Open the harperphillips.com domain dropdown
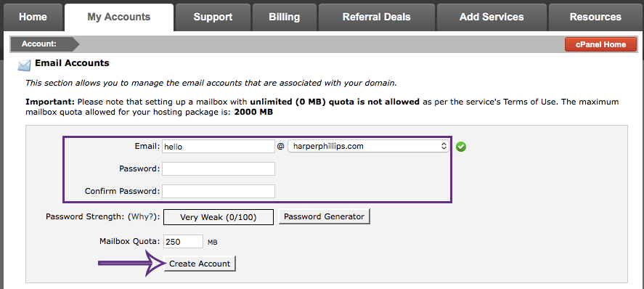The height and width of the screenshot is (289, 644). [x=368, y=146]
